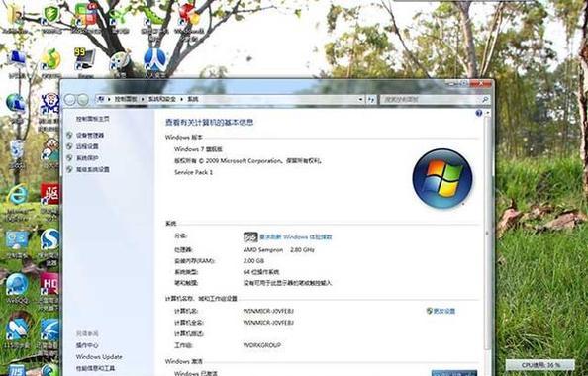Open 性能信息和工具 link in sidebar
The image size is (588, 376).
pos(95,368)
